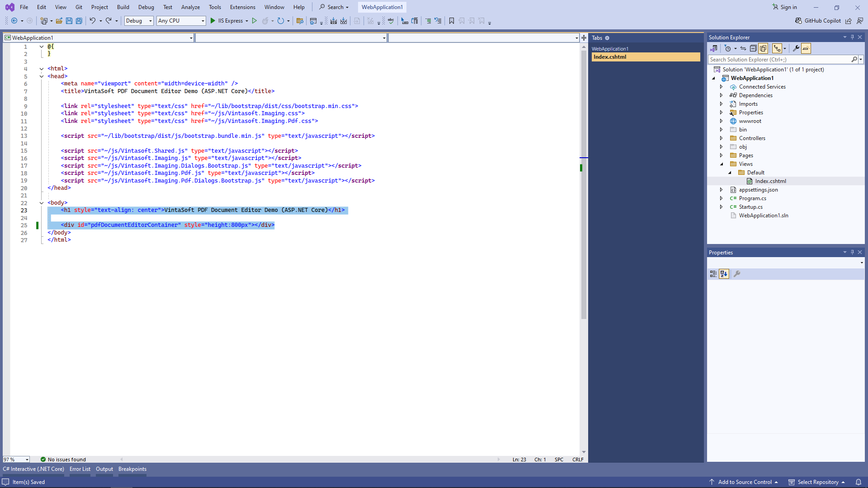868x488 pixels.
Task: Switch between solutions and available views
Action: tap(714, 48)
